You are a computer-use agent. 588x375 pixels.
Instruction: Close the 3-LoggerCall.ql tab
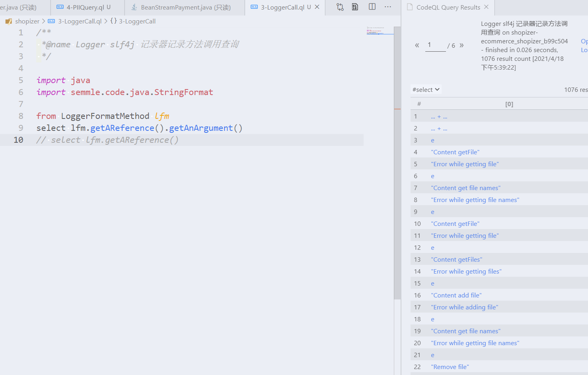(x=317, y=7)
